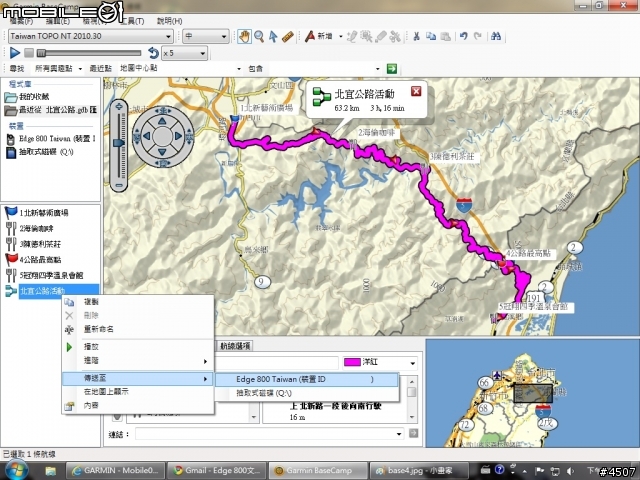Image resolution: width=640 pixels, height=480 pixels.
Task: Pan map right with compass arrow
Action: pos(178,136)
